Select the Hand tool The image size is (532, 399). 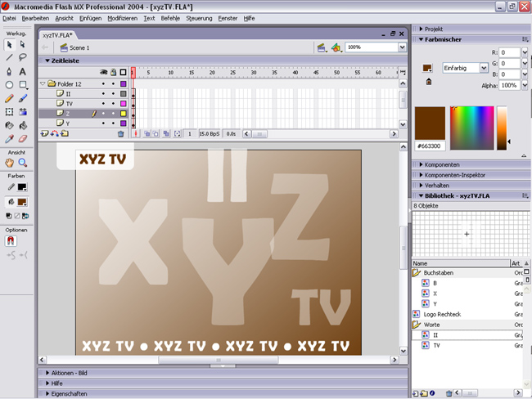coord(9,163)
